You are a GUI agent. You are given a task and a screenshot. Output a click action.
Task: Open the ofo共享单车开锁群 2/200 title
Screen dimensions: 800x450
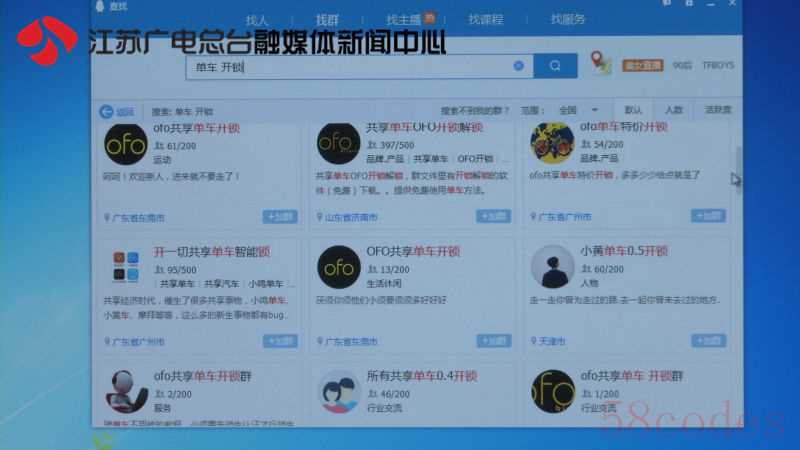[x=203, y=377]
